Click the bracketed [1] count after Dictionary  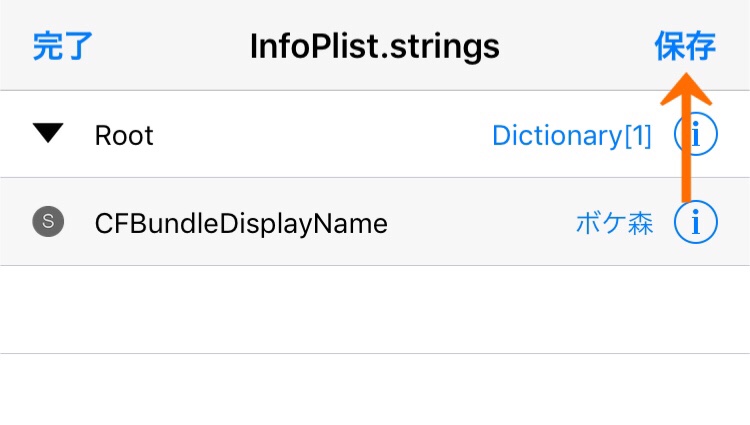[638, 136]
